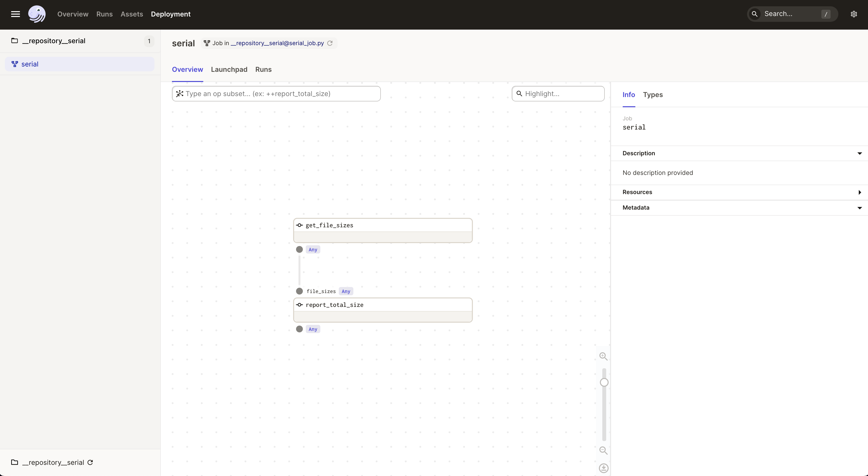Open the hamburger navigation menu
Viewport: 868px width, 476px height.
click(x=16, y=14)
